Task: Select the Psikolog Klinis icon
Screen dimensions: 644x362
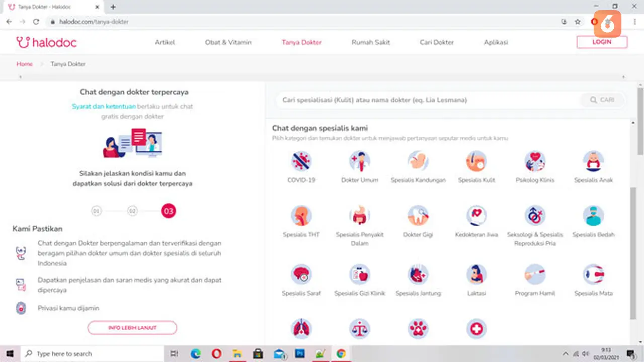Action: coord(535,161)
